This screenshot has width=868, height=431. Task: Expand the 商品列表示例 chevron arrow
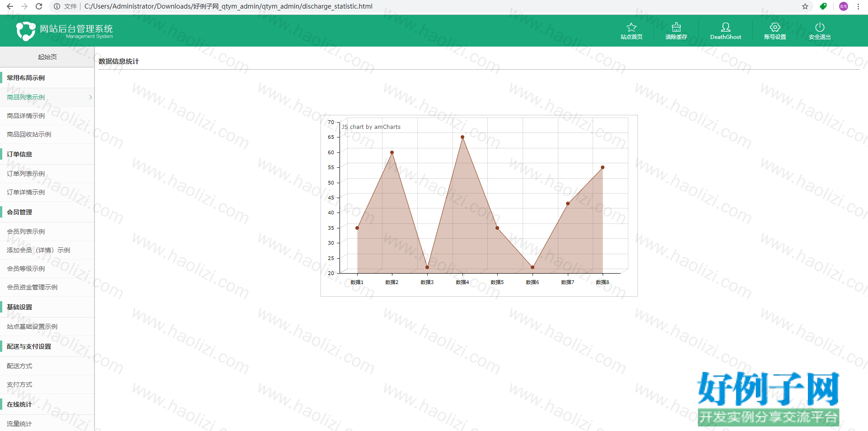(x=90, y=97)
